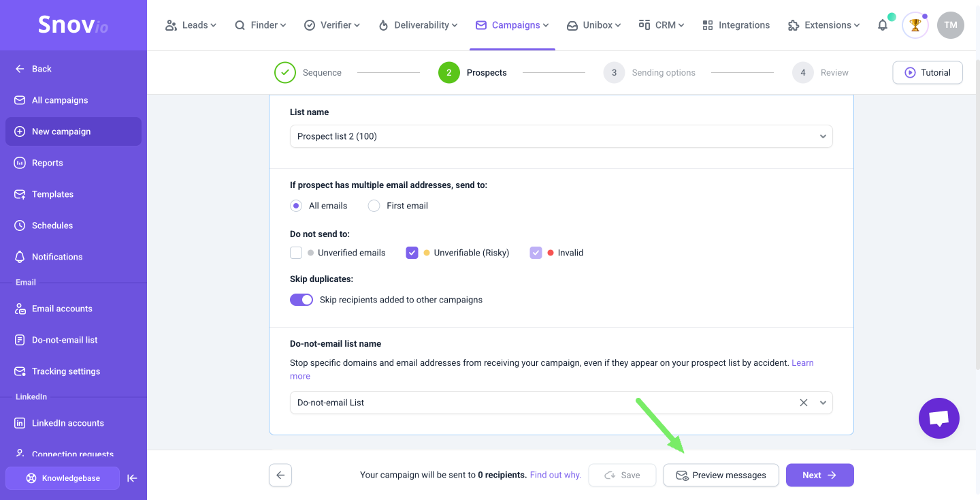Open the trophy achievements icon

[x=915, y=25]
